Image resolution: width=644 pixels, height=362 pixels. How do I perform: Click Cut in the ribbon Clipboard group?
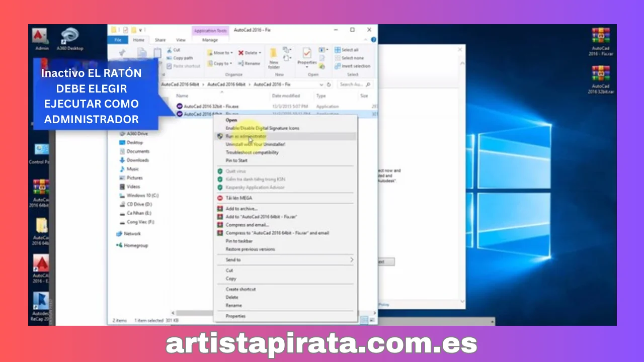click(x=174, y=50)
